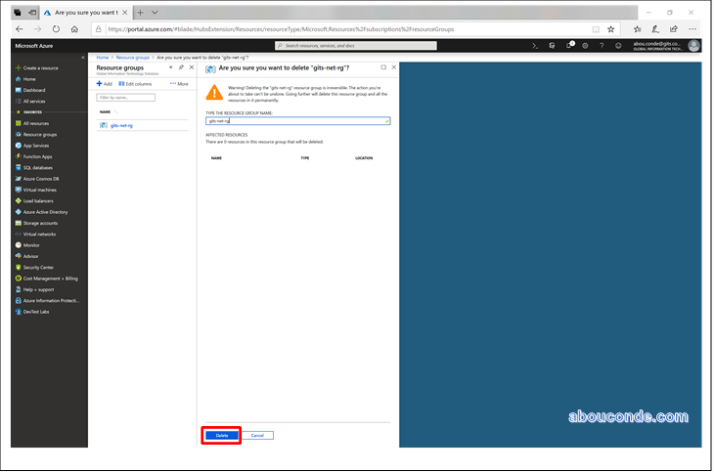This screenshot has width=714, height=472.
Task: Click the feedback smiley icon
Action: click(617, 45)
